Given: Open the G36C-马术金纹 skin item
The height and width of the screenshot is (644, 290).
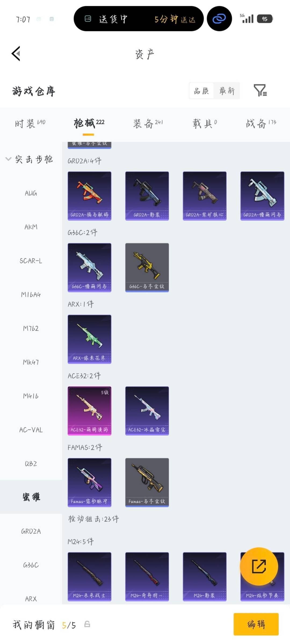Looking at the screenshot, I should tap(147, 268).
